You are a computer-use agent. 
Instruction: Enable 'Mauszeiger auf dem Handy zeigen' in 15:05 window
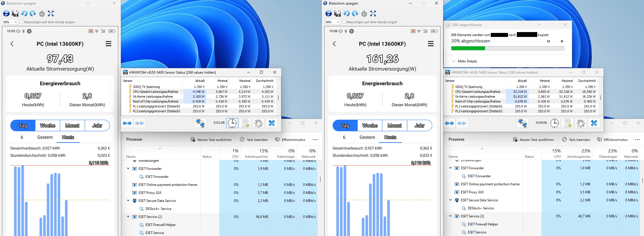coord(22,22)
